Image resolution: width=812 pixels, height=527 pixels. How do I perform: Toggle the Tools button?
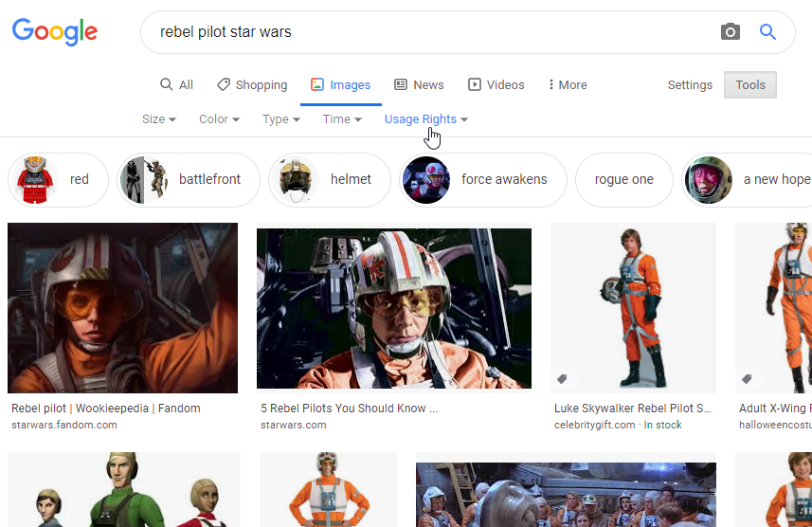coord(750,84)
